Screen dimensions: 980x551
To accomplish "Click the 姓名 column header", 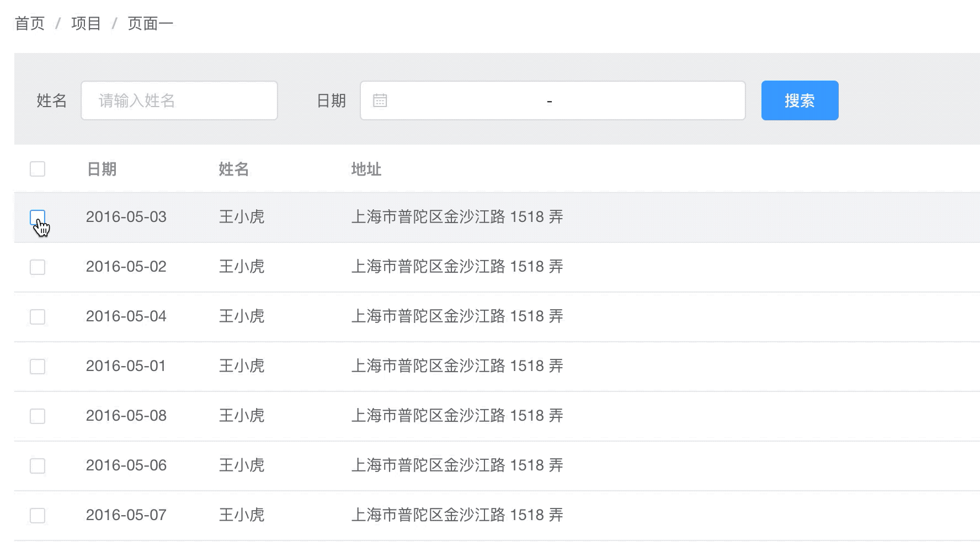I will click(234, 169).
